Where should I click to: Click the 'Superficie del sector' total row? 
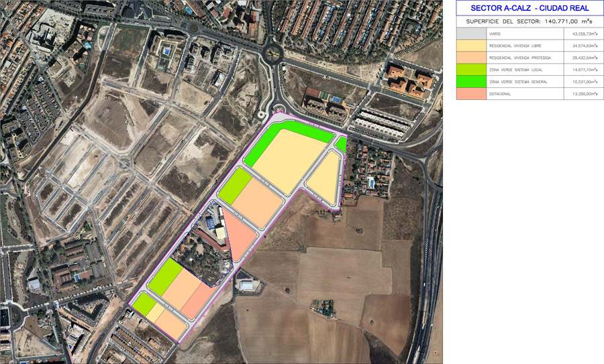click(530, 21)
